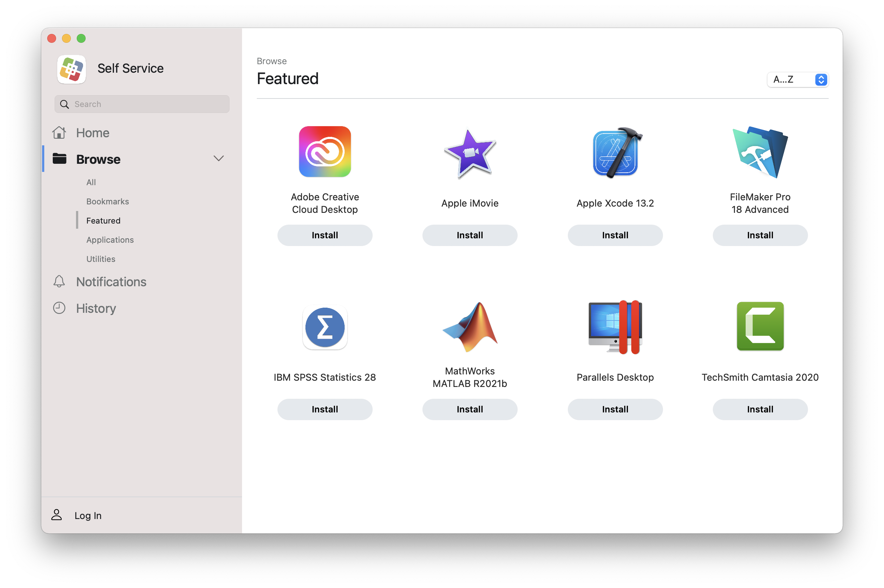This screenshot has width=884, height=588.
Task: Close the Self Service window
Action: (52, 38)
